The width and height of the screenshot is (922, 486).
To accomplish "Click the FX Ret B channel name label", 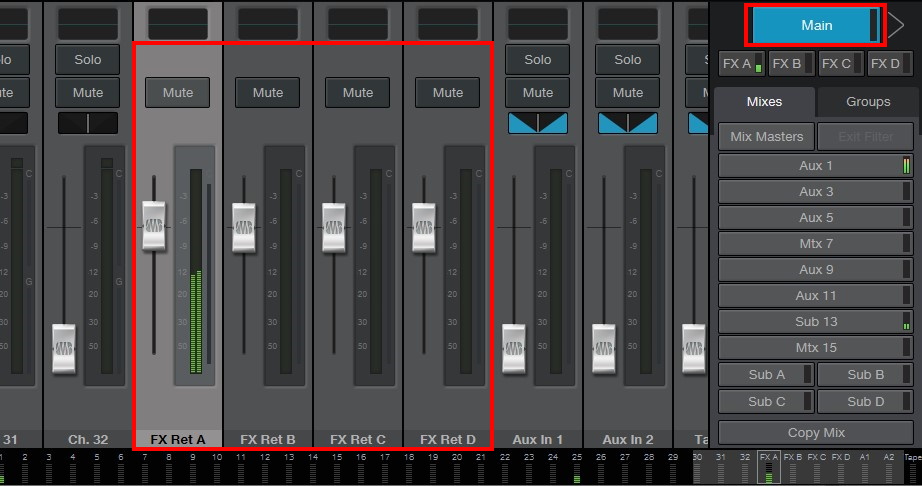I will point(268,440).
